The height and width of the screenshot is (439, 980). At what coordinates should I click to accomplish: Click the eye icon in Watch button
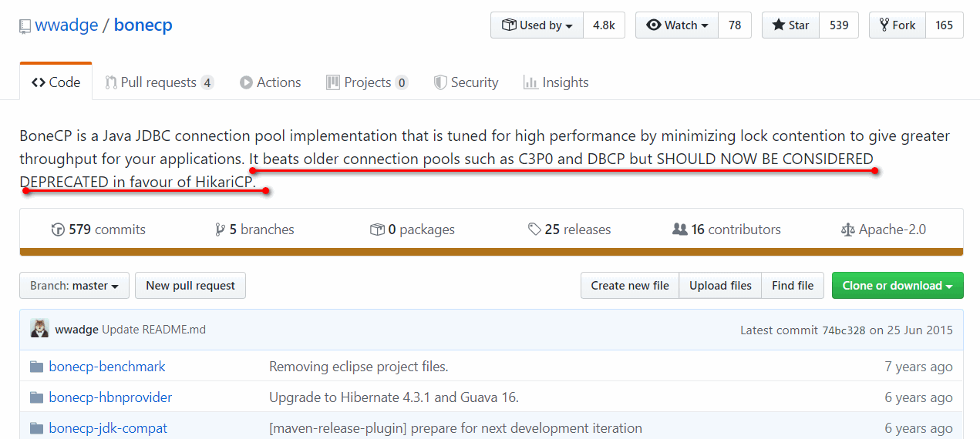click(654, 25)
